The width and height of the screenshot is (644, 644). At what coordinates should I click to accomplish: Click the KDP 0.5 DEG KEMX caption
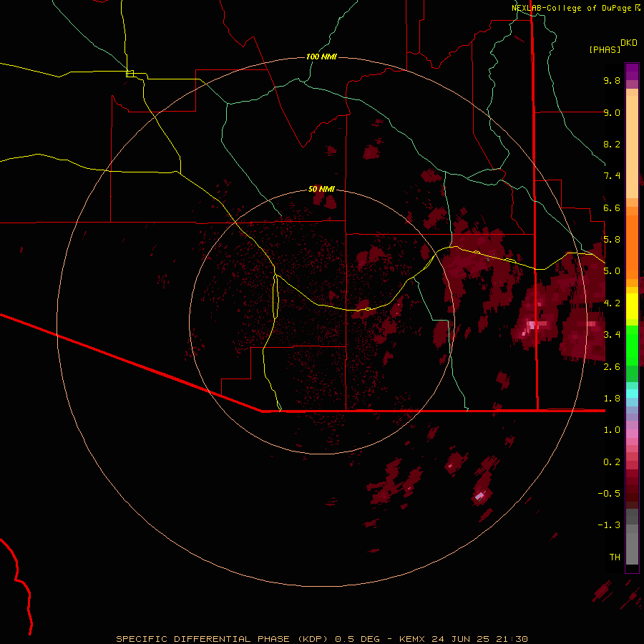click(x=322, y=639)
